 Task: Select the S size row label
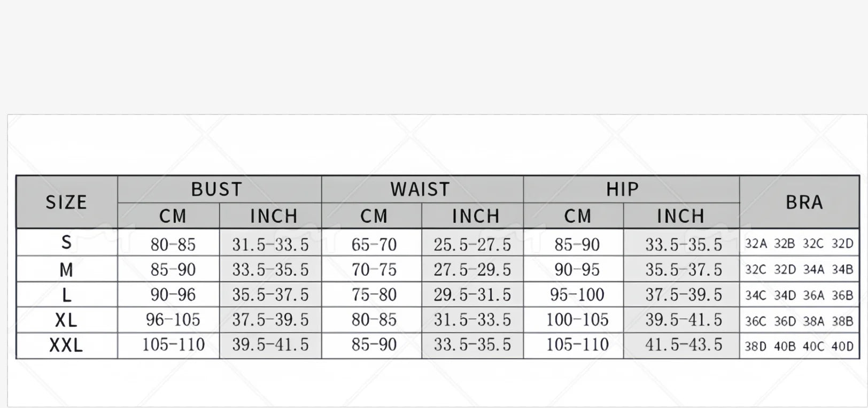click(66, 243)
